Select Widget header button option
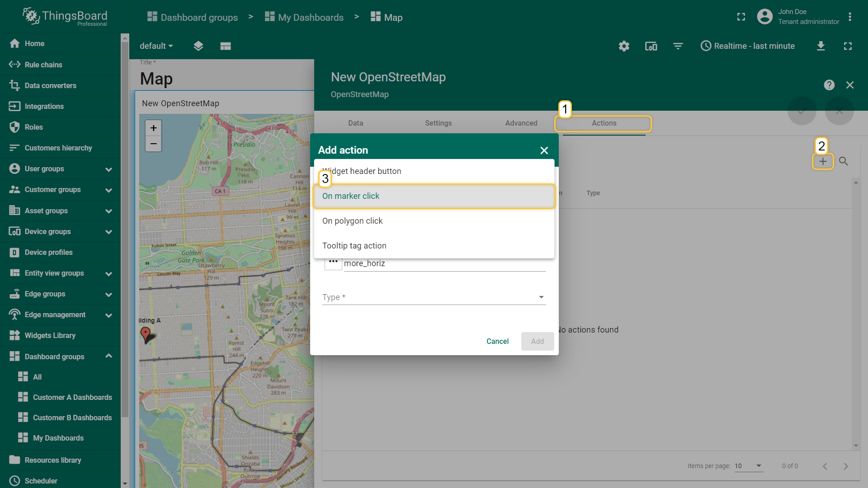The height and width of the screenshot is (488, 868). coord(434,171)
